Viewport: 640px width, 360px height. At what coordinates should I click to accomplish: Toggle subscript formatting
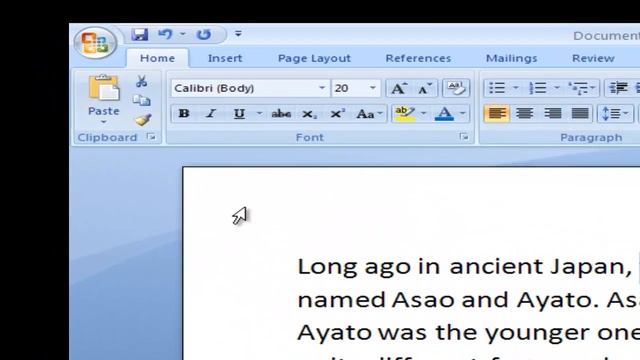click(x=309, y=114)
